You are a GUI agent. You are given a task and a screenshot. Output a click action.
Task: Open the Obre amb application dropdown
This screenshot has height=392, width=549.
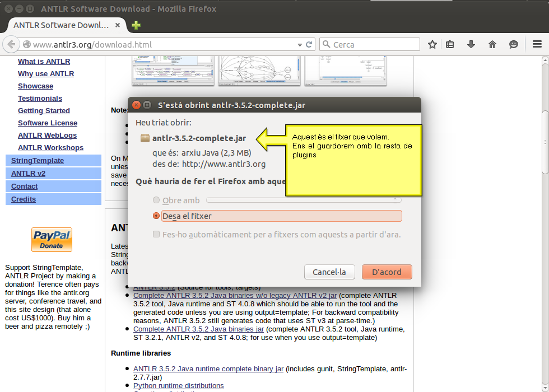pyautogui.click(x=304, y=200)
